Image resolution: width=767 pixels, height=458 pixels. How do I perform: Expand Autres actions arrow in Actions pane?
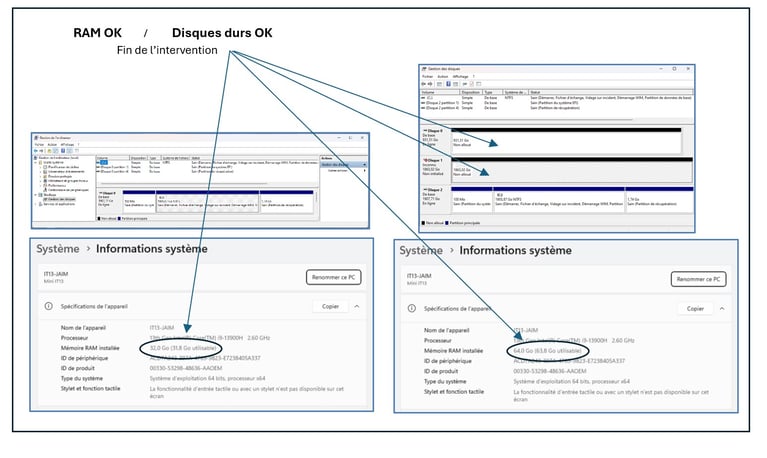[x=364, y=170]
